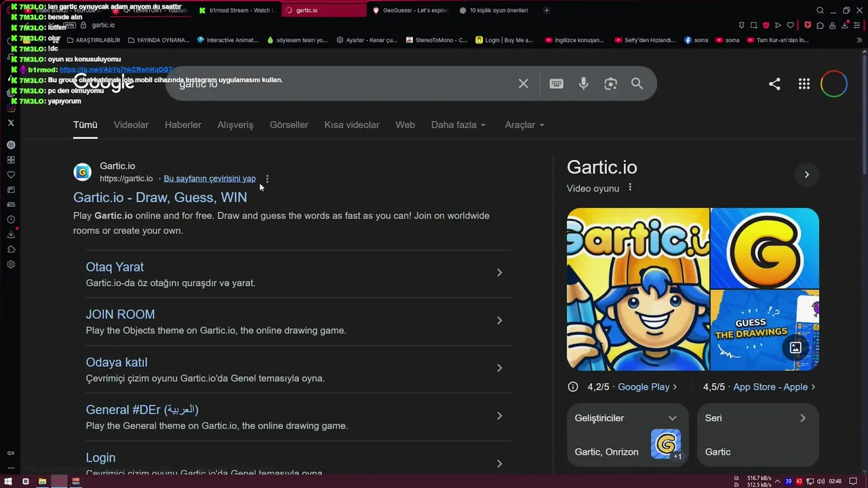This screenshot has width=868, height=488.
Task: Open the extensions cube in the sidebar
Action: (x=11, y=249)
